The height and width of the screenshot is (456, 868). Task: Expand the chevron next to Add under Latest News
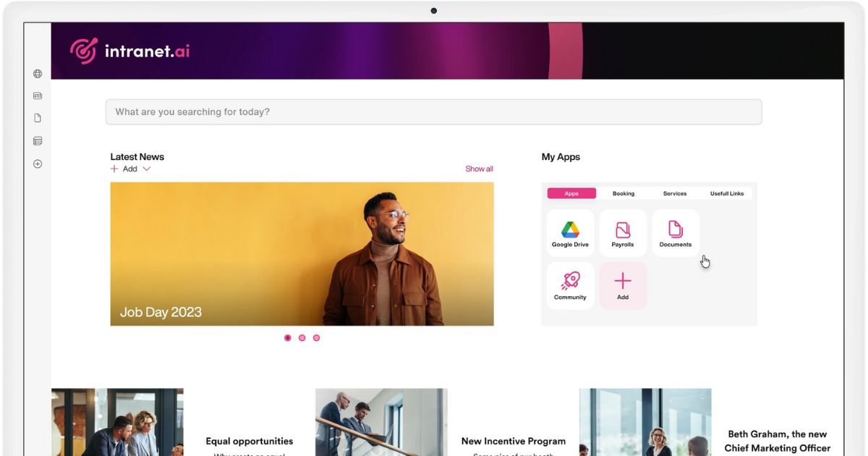(x=146, y=169)
